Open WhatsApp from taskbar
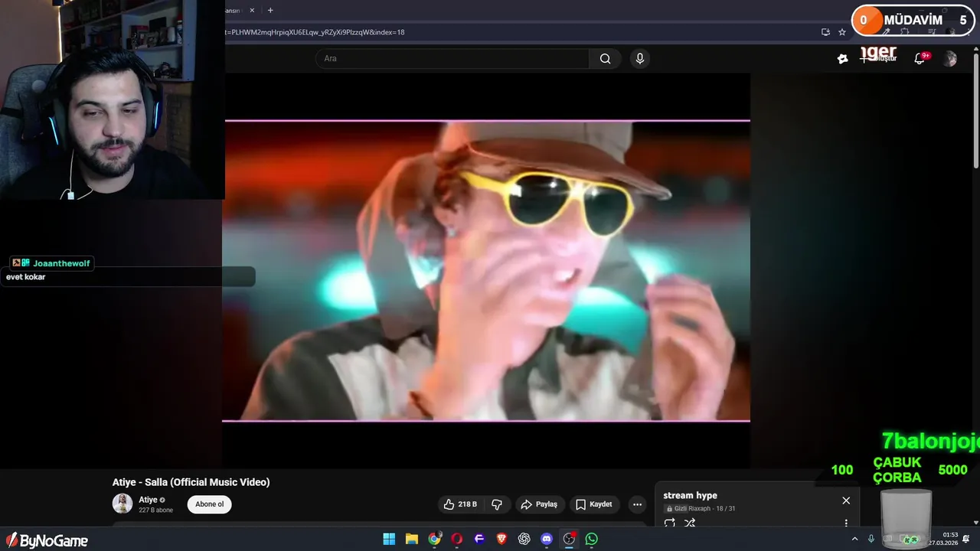Viewport: 980px width, 551px height. click(x=592, y=539)
